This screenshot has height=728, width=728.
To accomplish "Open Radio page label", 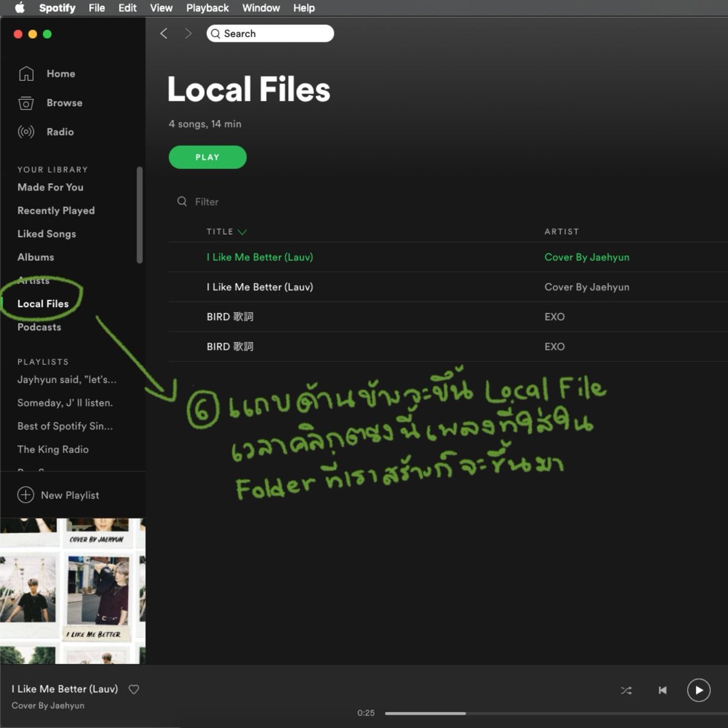I will click(60, 132).
